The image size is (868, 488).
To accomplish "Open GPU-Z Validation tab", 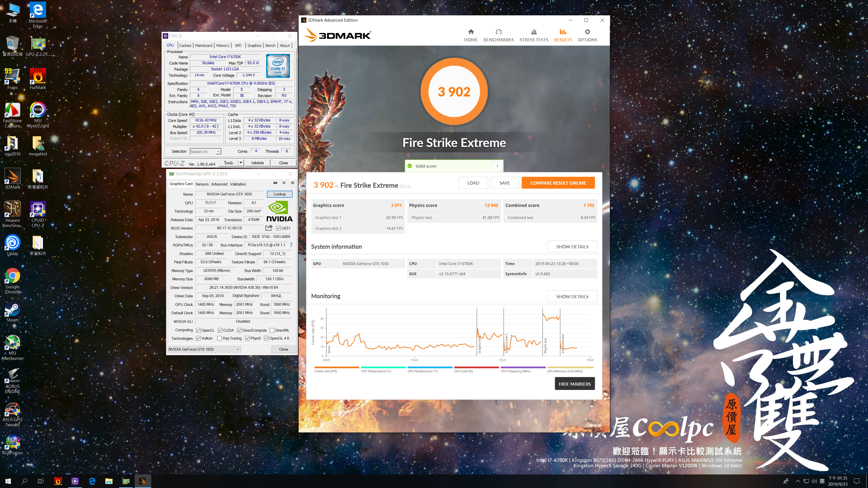I will click(x=238, y=184).
